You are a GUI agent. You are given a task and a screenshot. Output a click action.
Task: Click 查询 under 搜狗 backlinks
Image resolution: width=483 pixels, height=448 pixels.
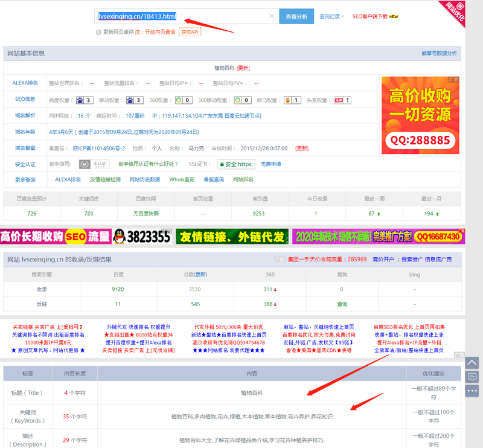click(342, 304)
